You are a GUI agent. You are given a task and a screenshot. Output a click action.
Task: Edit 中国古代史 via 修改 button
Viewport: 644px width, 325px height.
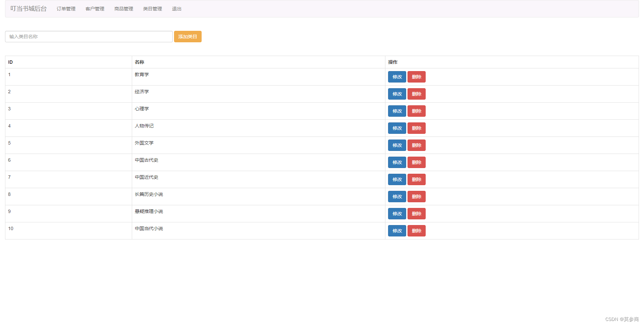coord(397,162)
